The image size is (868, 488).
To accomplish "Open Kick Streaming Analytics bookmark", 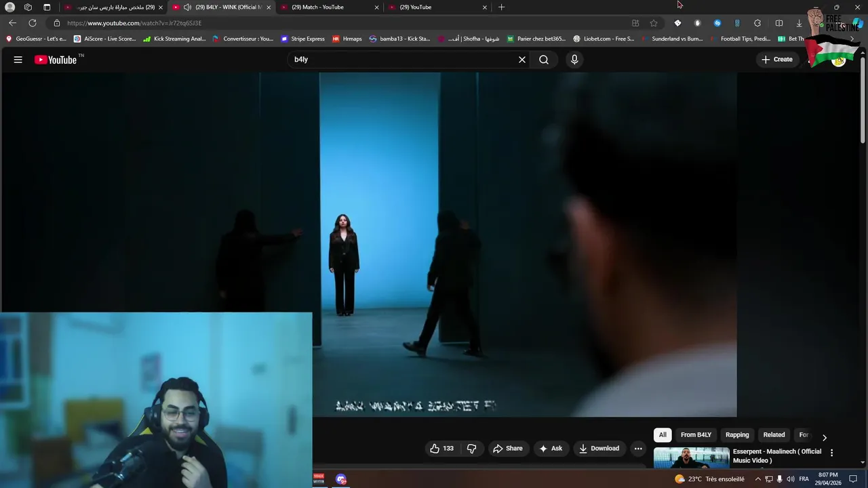I will 174,39.
